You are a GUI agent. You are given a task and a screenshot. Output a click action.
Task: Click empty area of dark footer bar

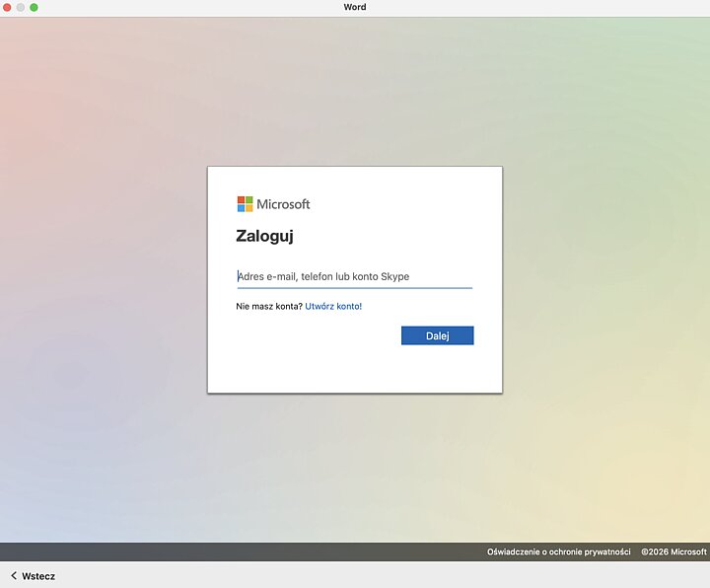227,551
